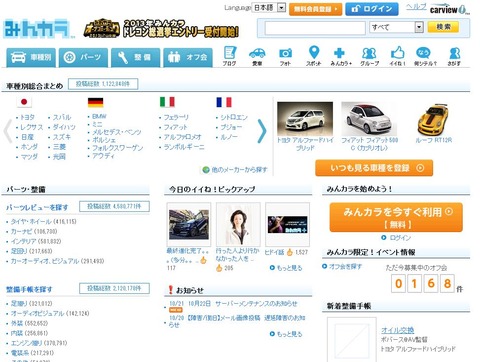Open the スバル maker link

(62, 117)
